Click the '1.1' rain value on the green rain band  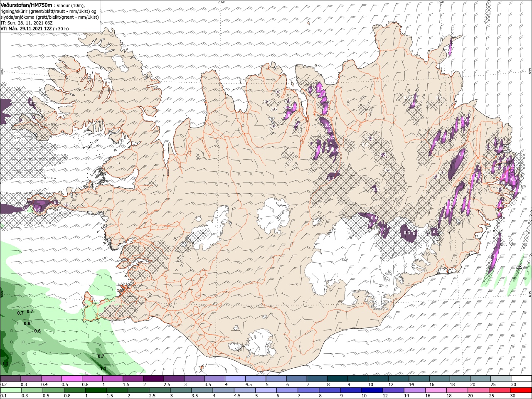pyautogui.click(x=103, y=369)
